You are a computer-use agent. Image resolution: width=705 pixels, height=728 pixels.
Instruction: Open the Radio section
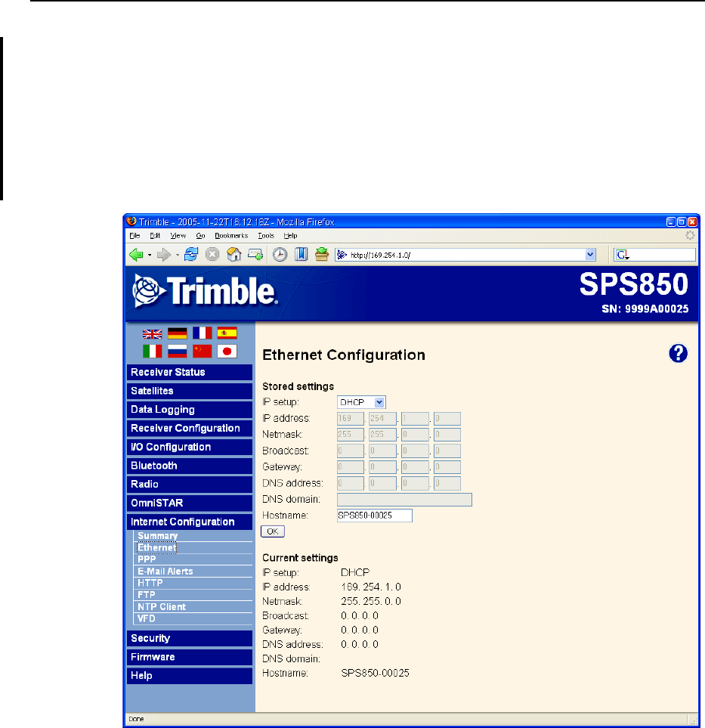pyautogui.click(x=190, y=485)
